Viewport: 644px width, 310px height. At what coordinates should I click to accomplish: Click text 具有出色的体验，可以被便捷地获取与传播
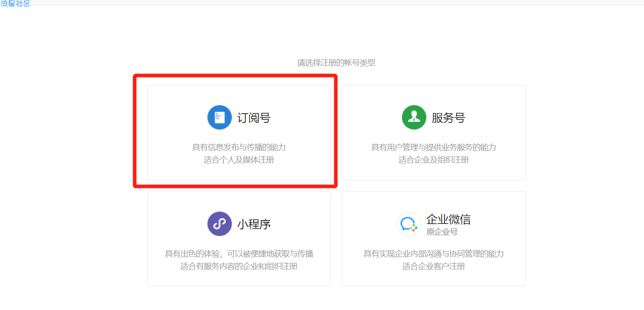click(239, 254)
